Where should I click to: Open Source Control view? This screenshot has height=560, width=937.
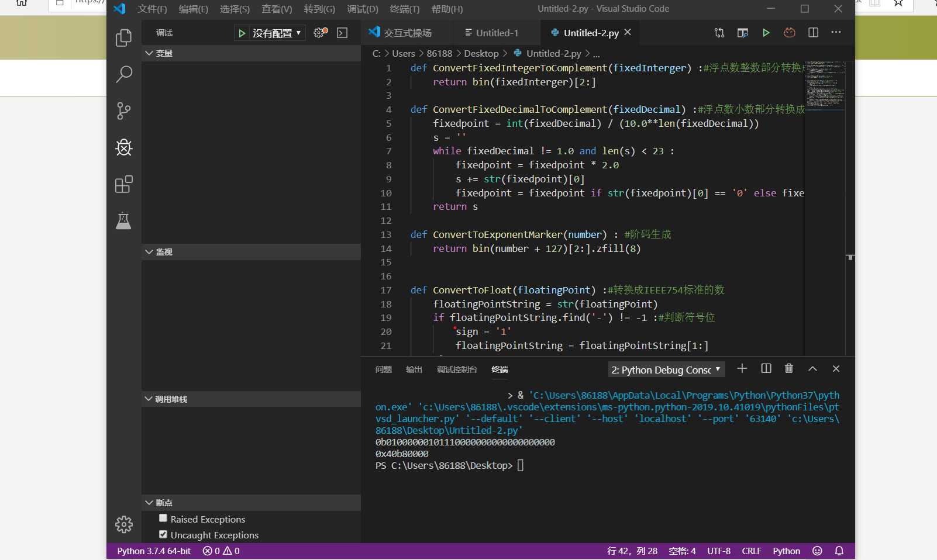pos(123,111)
